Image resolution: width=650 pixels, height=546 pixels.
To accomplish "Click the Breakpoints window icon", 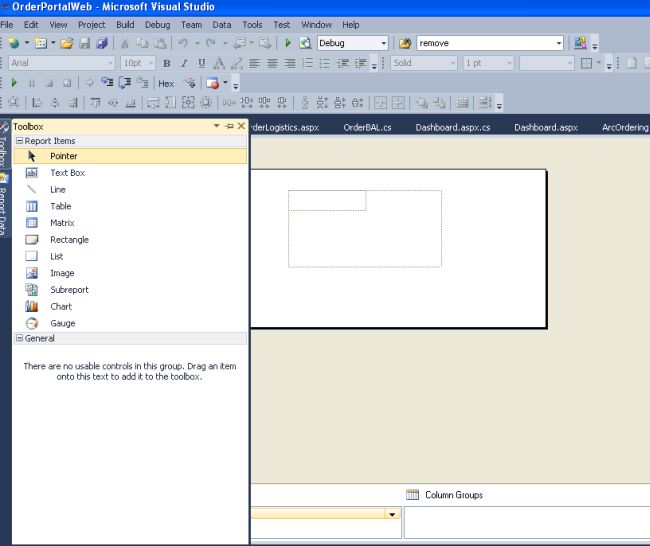I will pyautogui.click(x=212, y=83).
